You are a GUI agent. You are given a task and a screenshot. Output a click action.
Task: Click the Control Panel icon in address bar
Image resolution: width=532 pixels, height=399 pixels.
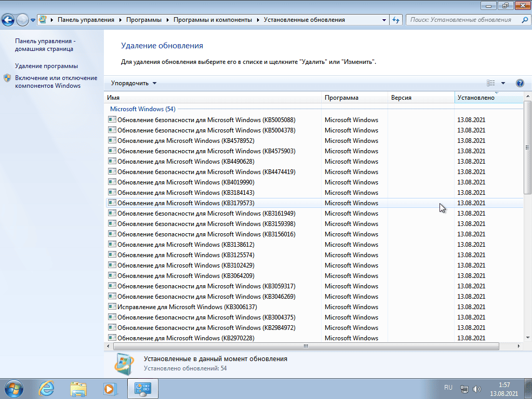tap(43, 20)
